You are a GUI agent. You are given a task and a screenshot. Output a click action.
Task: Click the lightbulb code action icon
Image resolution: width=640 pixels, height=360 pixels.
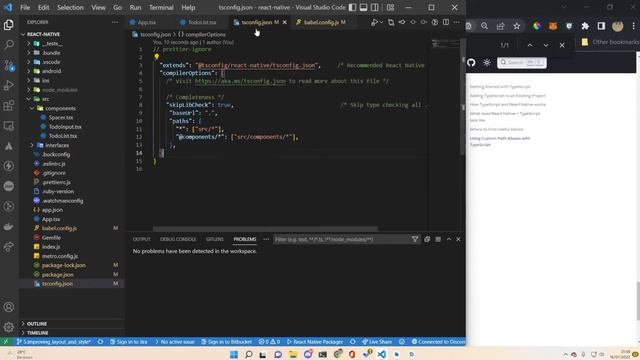point(156,57)
